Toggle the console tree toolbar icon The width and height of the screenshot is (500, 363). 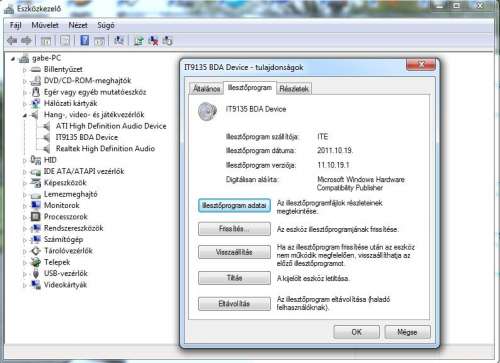[x=46, y=41]
